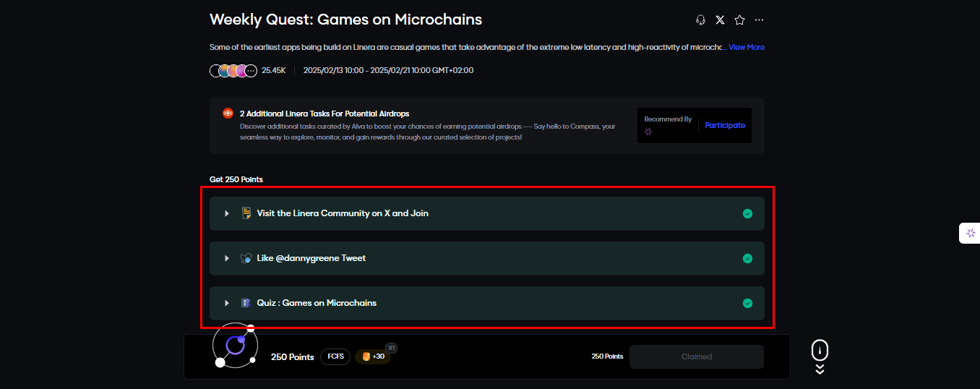Click the Recommend By label
Viewport: 980px width, 389px height.
coord(668,119)
